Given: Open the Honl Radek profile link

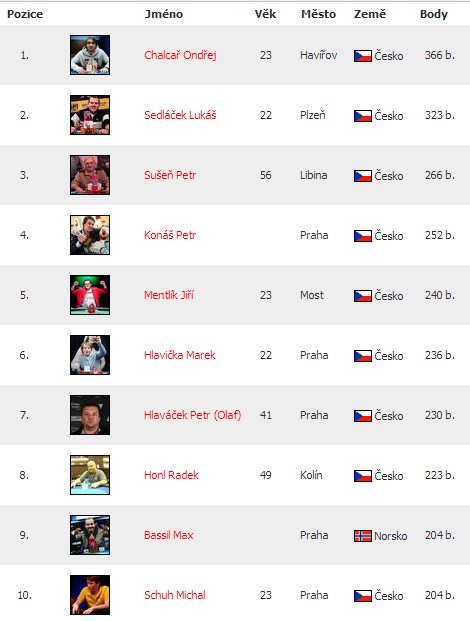Looking at the screenshot, I should (x=171, y=475).
